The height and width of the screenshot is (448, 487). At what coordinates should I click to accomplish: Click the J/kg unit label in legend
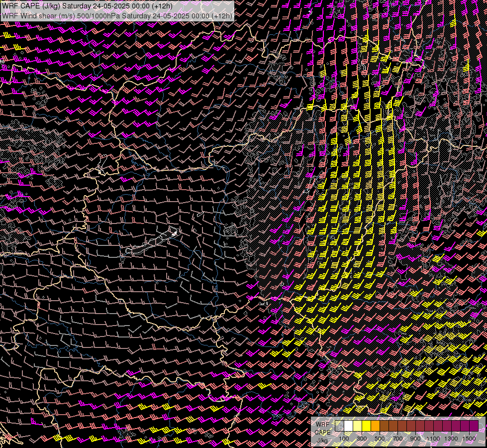click(322, 441)
